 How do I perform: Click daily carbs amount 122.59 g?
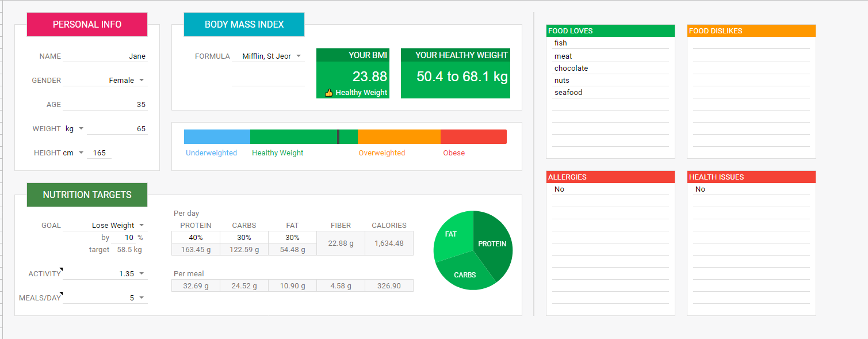(244, 249)
